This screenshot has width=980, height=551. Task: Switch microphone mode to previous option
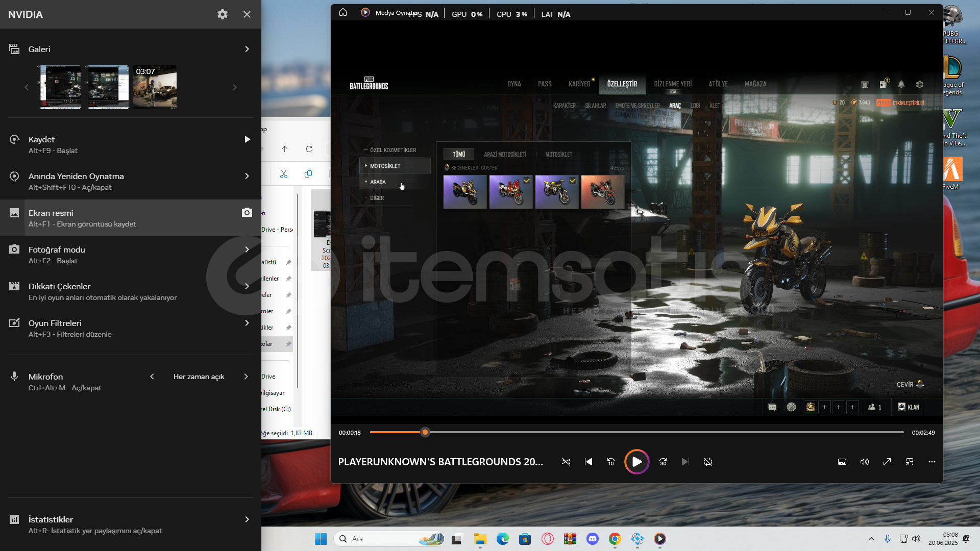click(x=152, y=377)
